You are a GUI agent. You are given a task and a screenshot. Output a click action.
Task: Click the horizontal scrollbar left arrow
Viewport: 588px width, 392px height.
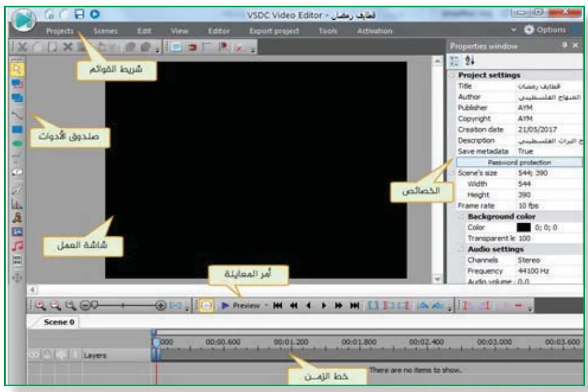32,290
